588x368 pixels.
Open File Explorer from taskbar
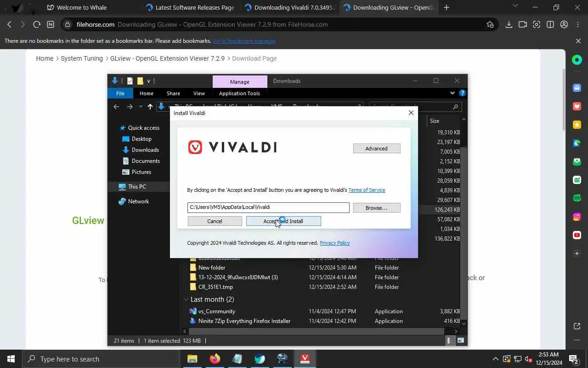[192, 359]
